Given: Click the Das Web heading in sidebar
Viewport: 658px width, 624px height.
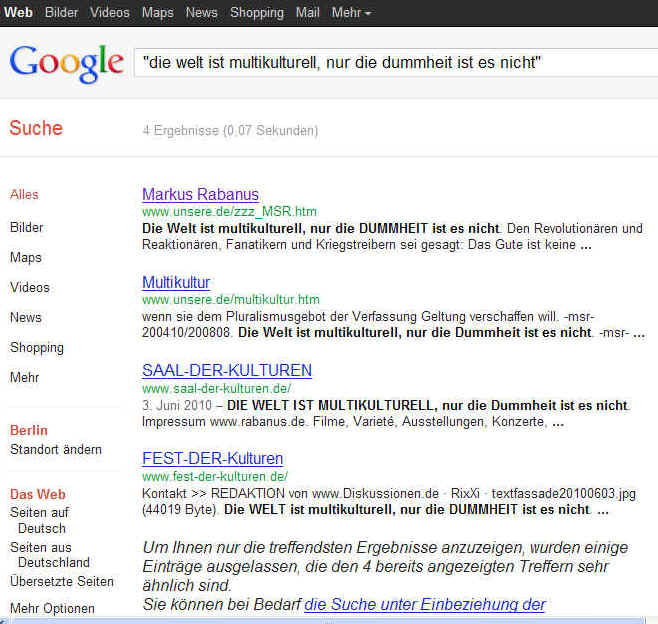Looking at the screenshot, I should 38,494.
